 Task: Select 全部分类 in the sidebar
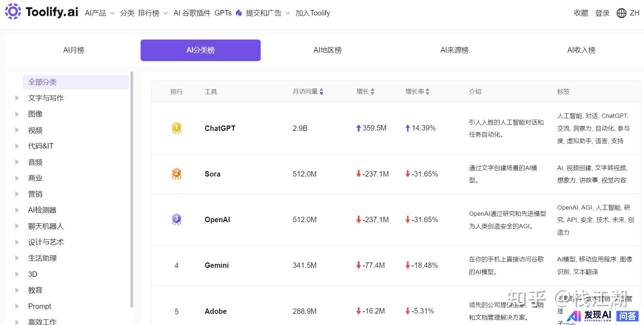coord(76,82)
